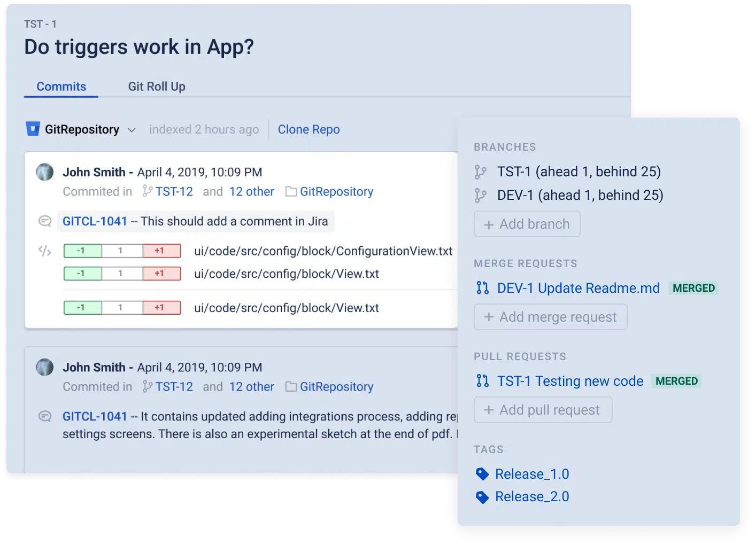The image size is (756, 545).
Task: Click branch icon next to TST-1 branch
Action: (480, 172)
